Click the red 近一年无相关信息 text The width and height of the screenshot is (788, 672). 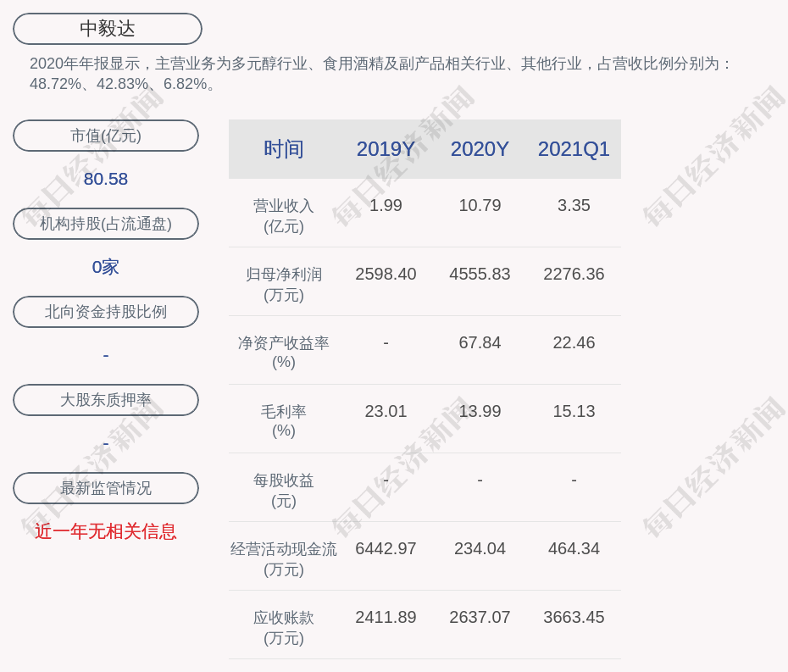[x=106, y=531]
